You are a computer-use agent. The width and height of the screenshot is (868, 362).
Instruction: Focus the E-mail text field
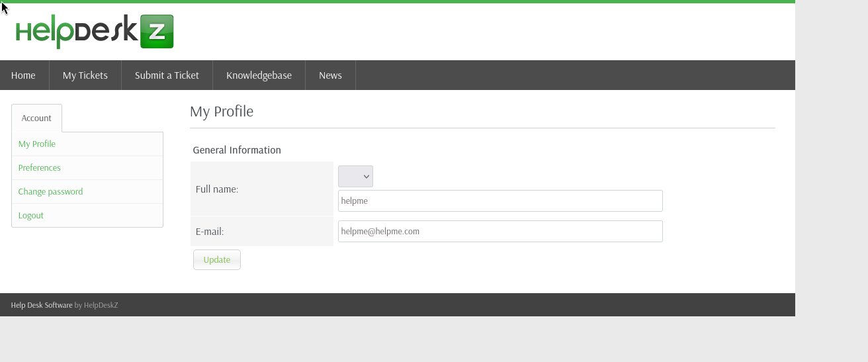(499, 232)
